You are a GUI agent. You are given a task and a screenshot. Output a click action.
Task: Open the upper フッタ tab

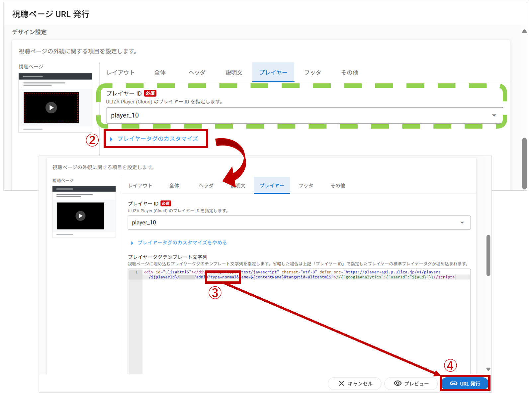[312, 72]
